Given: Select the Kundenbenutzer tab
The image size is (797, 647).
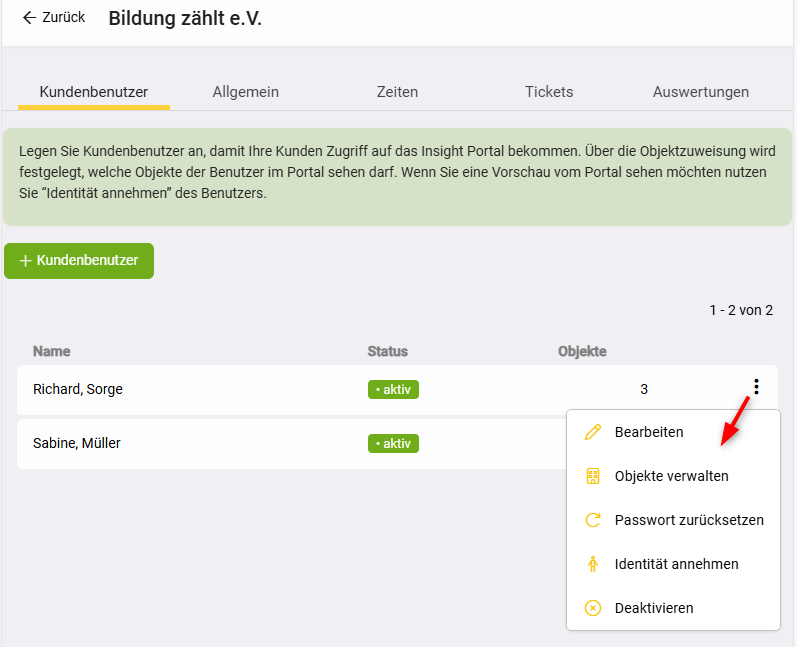Looking at the screenshot, I should coord(94,92).
